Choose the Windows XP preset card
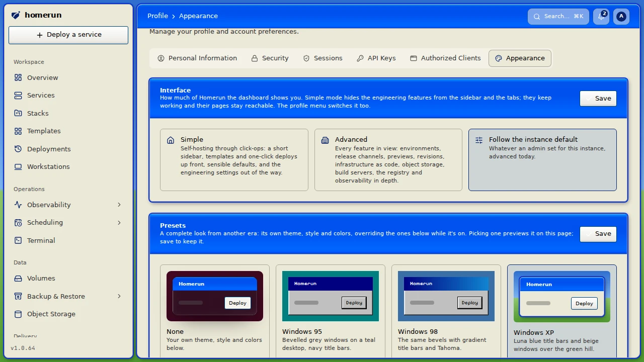 562,312
